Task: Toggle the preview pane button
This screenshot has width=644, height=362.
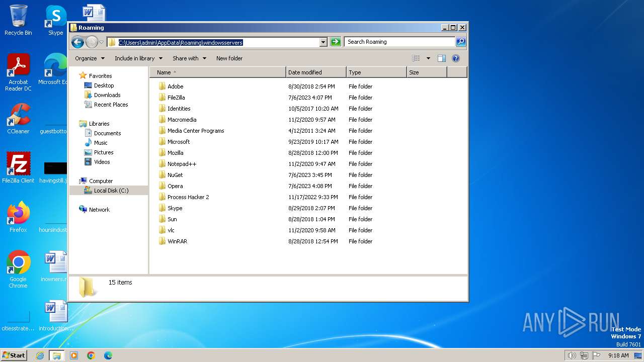Action: coord(442,58)
